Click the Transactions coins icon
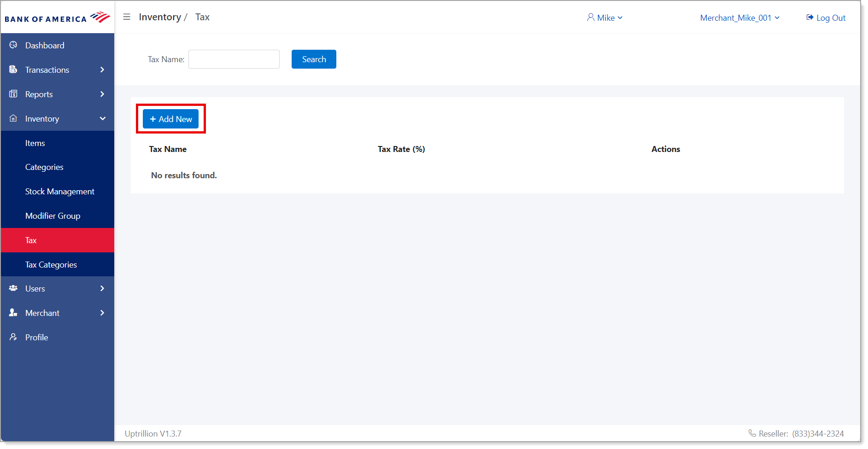This screenshot has width=868, height=449. coord(13,70)
